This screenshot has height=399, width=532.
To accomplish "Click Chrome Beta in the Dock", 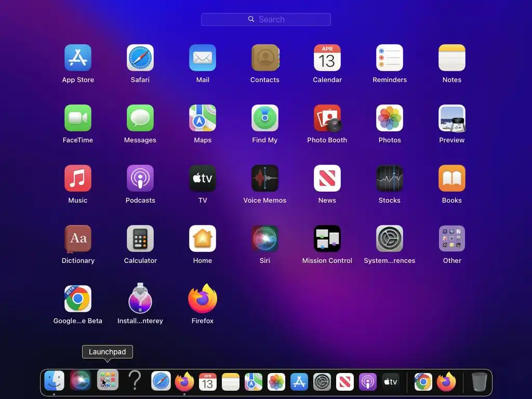I will pos(423,382).
